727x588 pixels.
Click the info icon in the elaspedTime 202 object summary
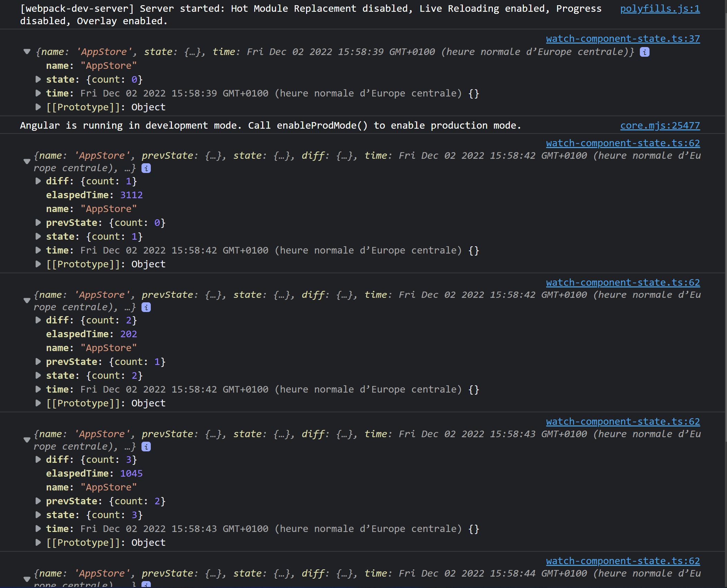146,307
